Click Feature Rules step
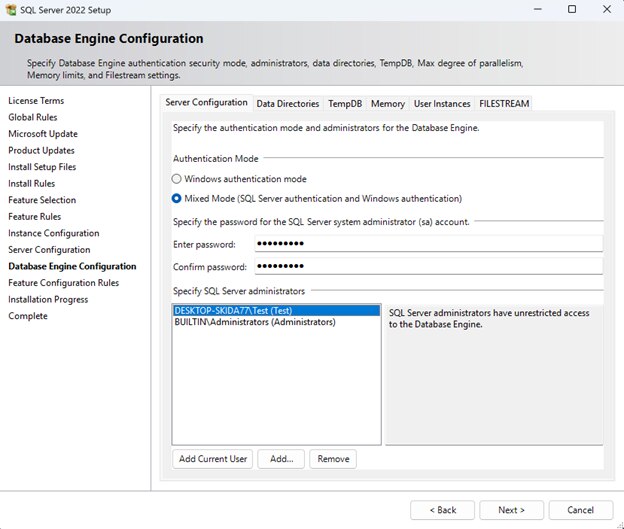The image size is (624, 529). click(35, 217)
